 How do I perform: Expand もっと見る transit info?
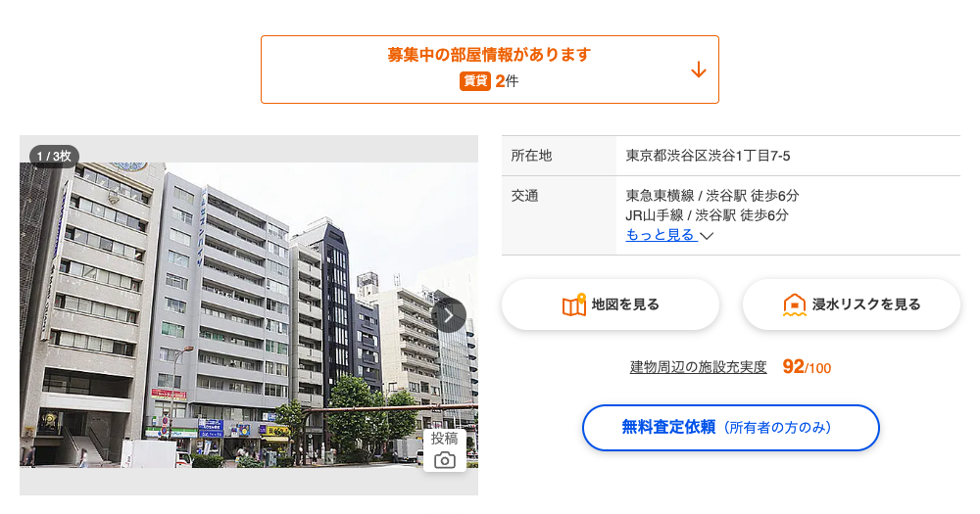(x=661, y=235)
